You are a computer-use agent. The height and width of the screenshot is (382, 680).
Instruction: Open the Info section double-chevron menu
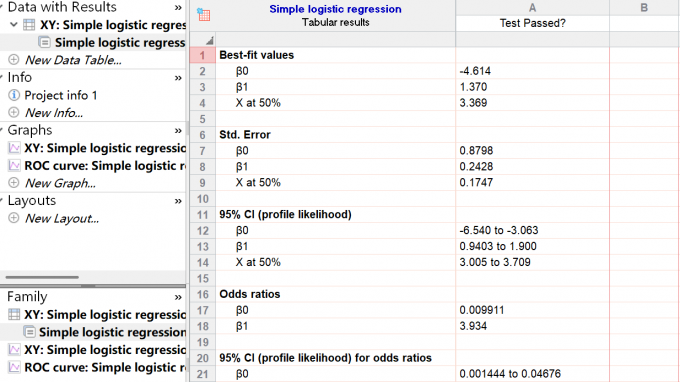point(178,78)
